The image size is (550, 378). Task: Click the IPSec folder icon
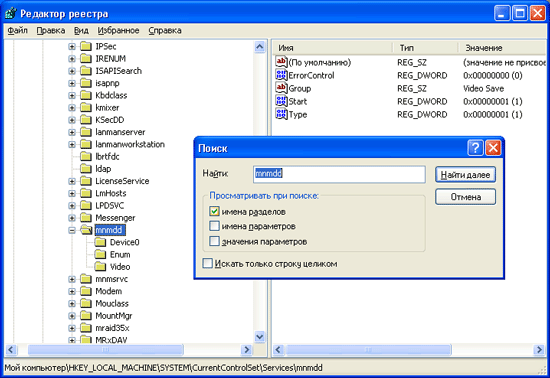[x=86, y=46]
